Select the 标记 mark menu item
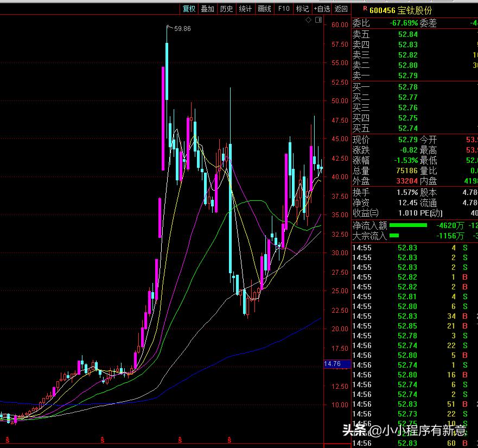This screenshot has height=448, width=478. pyautogui.click(x=302, y=8)
